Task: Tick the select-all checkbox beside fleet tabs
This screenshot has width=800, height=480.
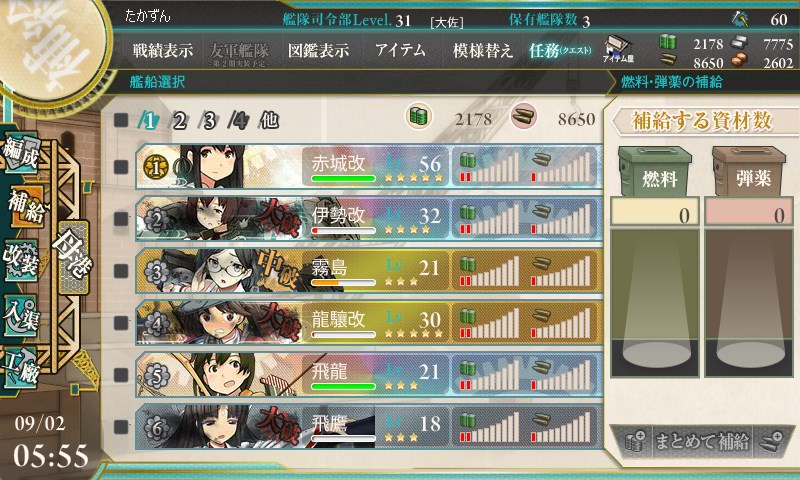Action: 121,120
